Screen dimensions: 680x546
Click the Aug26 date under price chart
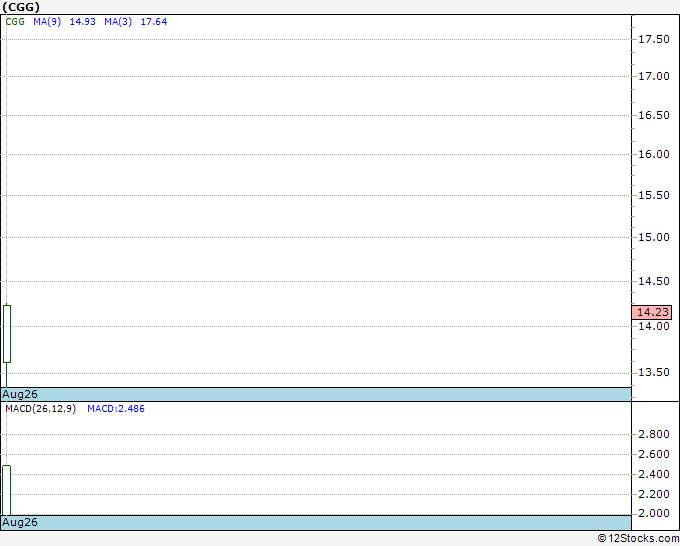(20, 394)
